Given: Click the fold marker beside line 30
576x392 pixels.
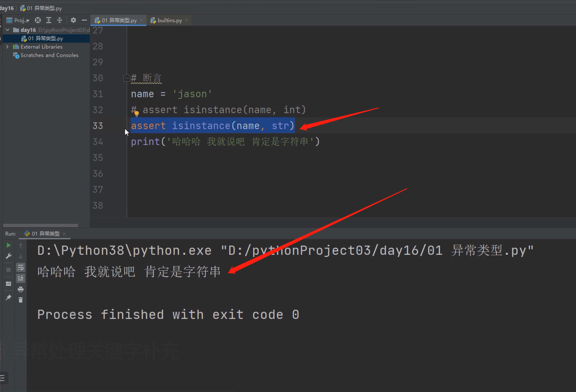Looking at the screenshot, I should coord(127,78).
